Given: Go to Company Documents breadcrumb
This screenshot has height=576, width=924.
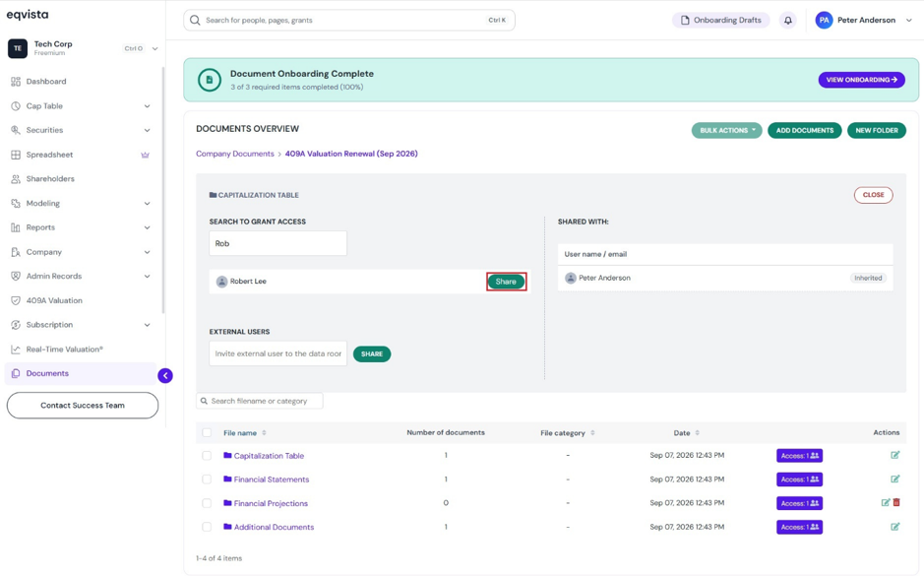Looking at the screenshot, I should pyautogui.click(x=235, y=154).
